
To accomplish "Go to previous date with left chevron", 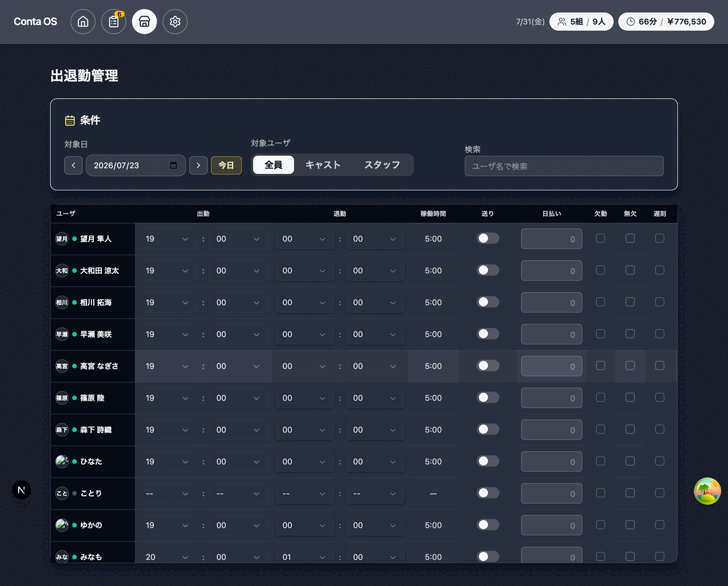I will [x=73, y=165].
